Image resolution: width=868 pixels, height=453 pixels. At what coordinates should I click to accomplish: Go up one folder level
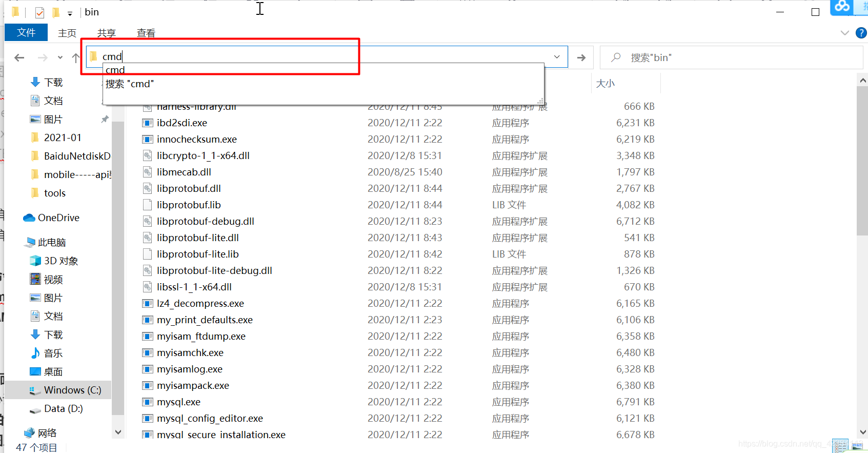point(76,57)
